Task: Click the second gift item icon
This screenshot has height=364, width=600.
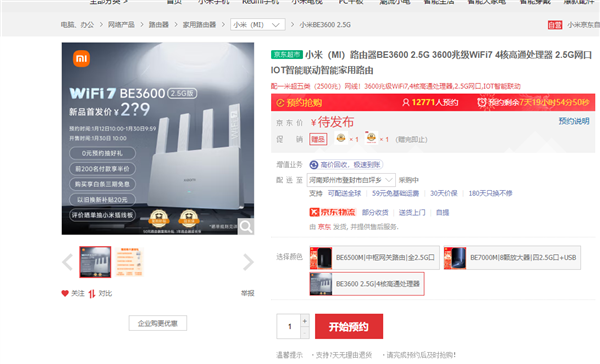Action: tap(371, 138)
